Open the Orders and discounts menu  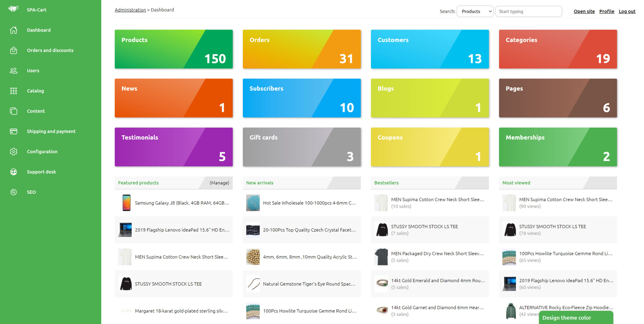pos(50,50)
